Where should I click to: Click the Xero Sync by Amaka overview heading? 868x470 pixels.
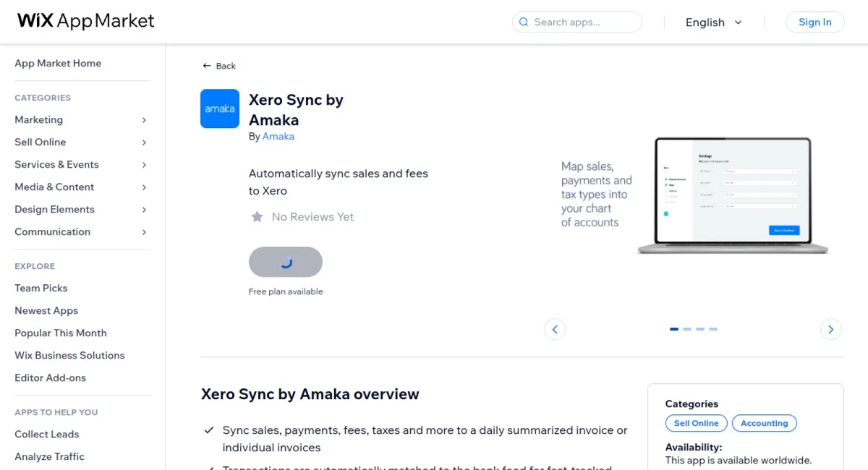(x=310, y=394)
